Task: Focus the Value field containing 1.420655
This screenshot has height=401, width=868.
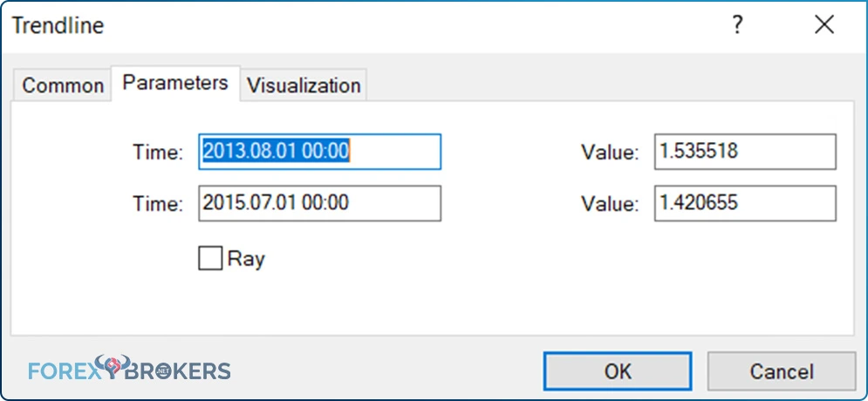Action: tap(745, 203)
